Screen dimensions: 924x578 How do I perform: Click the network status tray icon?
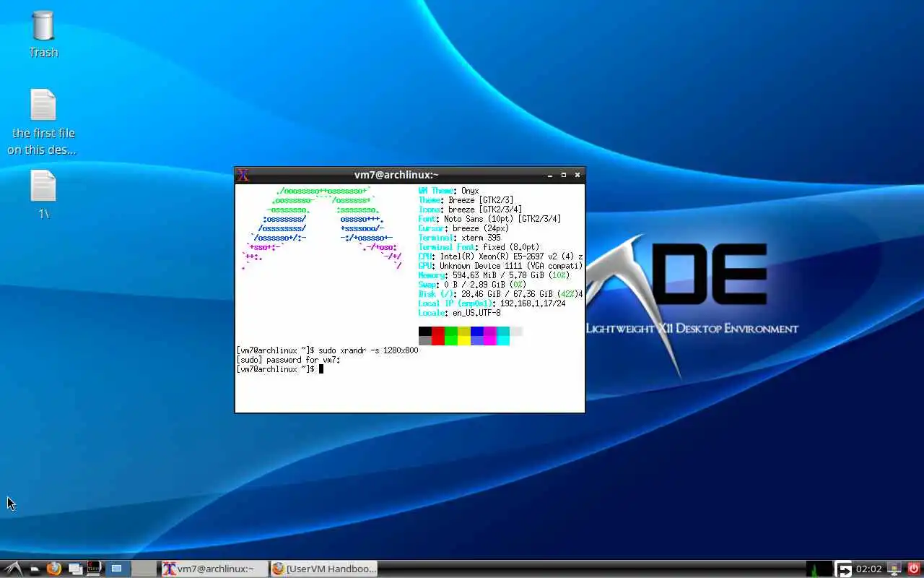click(x=895, y=569)
